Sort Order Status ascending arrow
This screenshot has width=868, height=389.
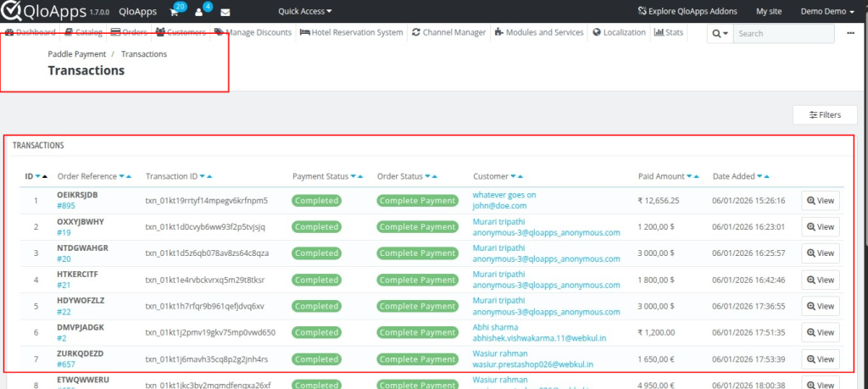pos(434,176)
